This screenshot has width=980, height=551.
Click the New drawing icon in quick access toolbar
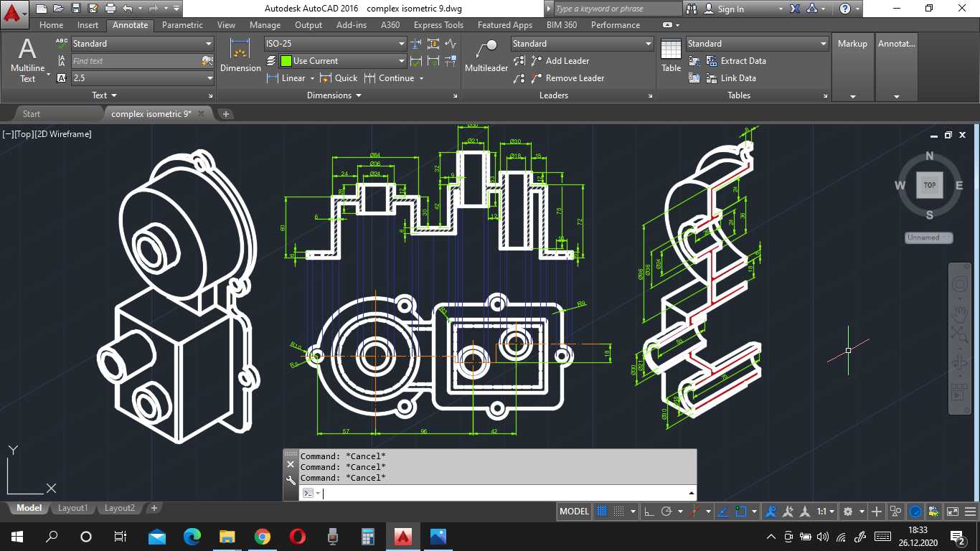42,9
